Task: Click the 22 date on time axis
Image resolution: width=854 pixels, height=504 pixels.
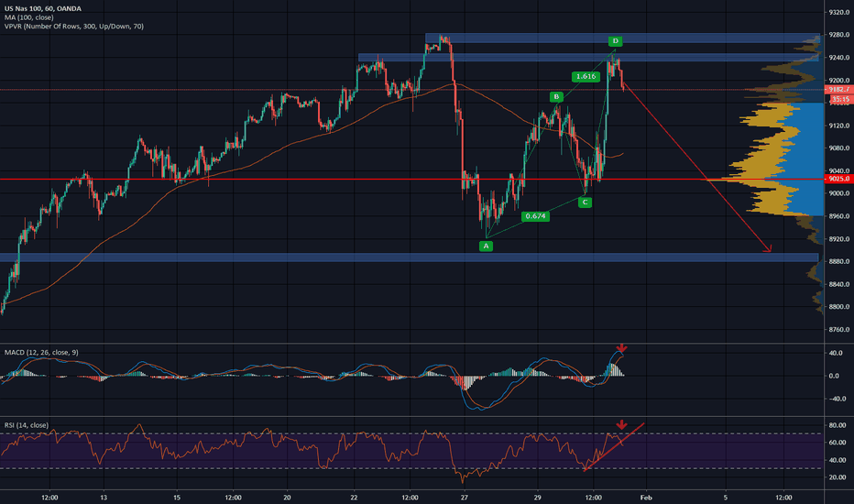Action: coord(354,498)
